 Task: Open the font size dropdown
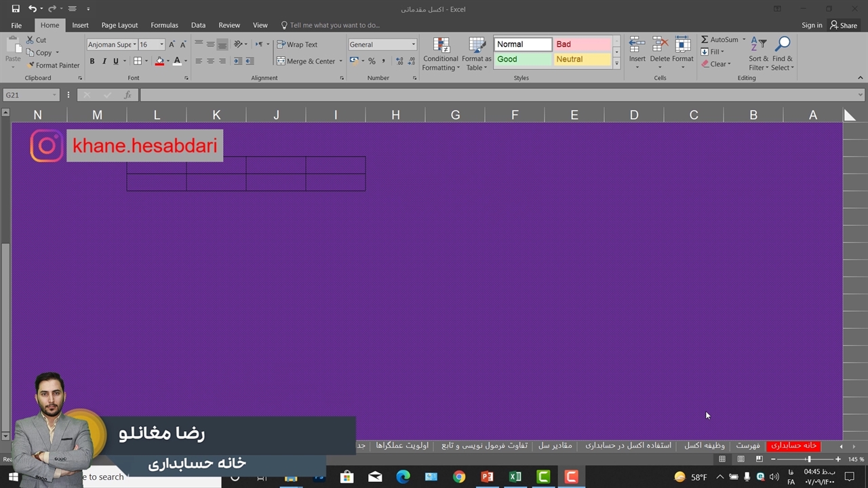[x=161, y=45]
